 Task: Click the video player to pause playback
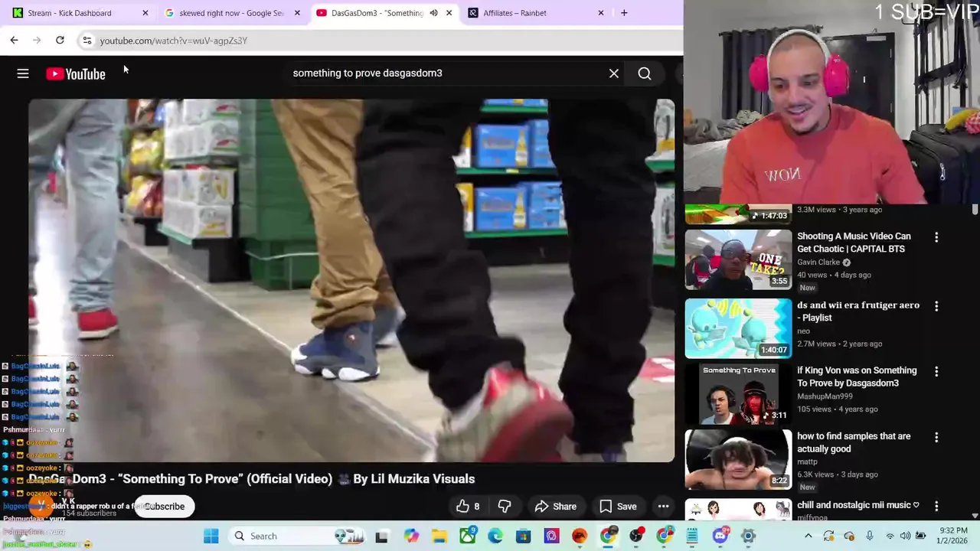point(351,280)
